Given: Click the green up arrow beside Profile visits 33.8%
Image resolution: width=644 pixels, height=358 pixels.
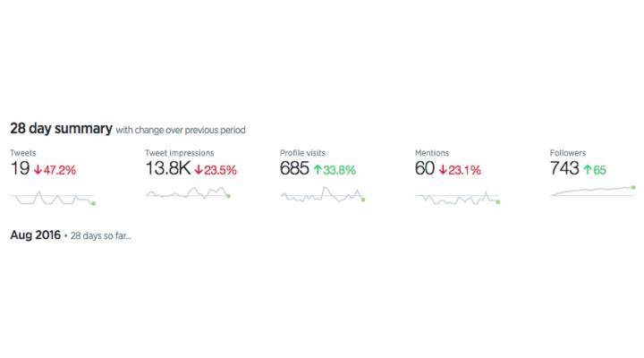Looking at the screenshot, I should (x=317, y=170).
